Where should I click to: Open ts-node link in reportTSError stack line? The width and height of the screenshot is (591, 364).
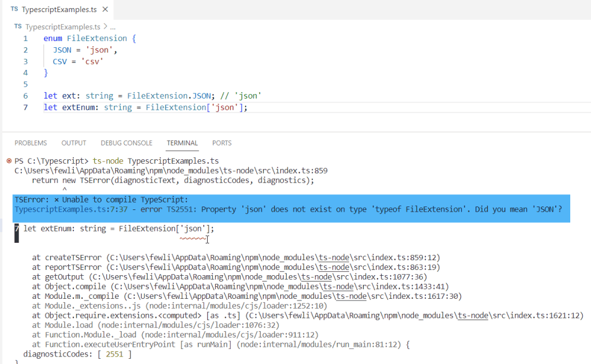pyautogui.click(x=334, y=267)
